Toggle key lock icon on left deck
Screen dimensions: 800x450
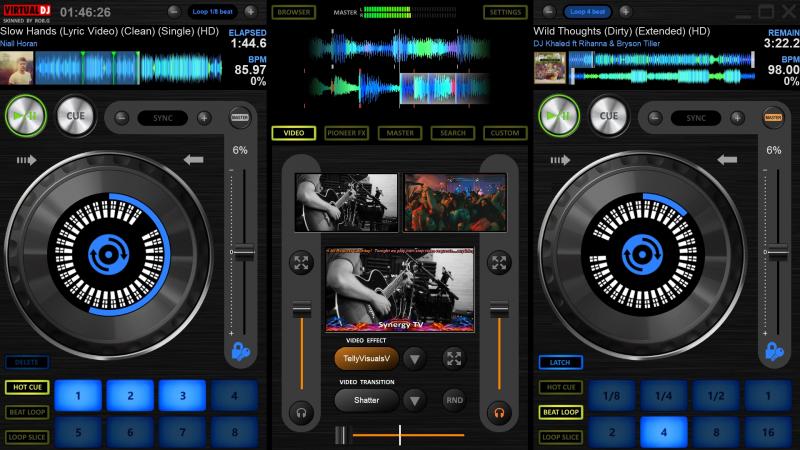[240, 352]
